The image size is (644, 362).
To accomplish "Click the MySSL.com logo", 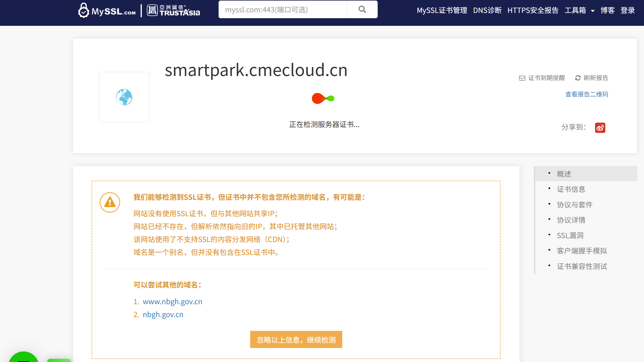I will point(107,11).
